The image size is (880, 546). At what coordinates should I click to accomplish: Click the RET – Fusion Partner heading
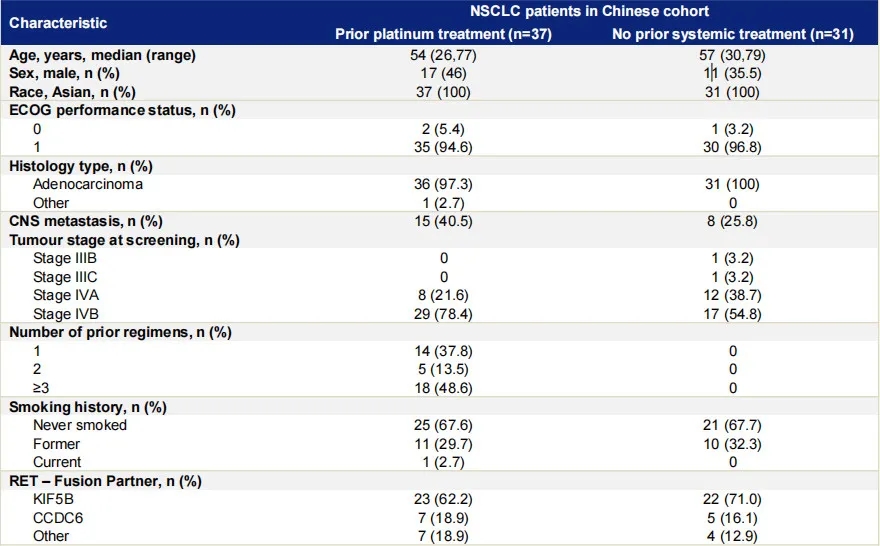point(105,481)
